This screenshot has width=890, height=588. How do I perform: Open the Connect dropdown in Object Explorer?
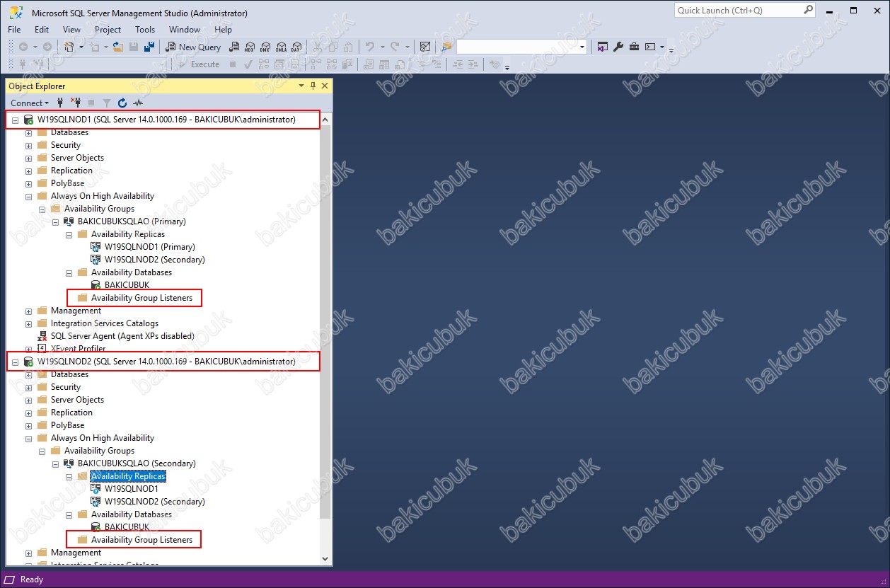pyautogui.click(x=30, y=103)
